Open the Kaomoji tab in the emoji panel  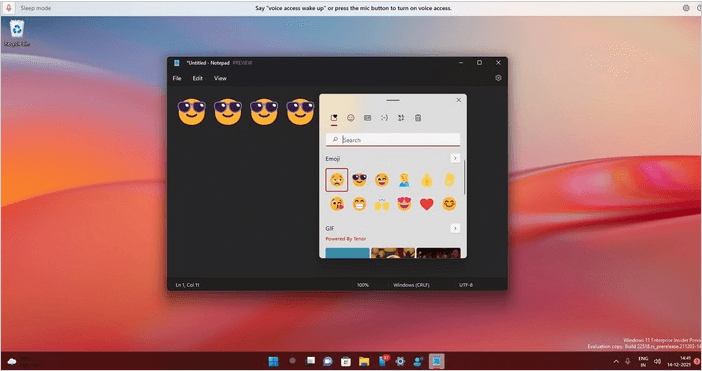[x=384, y=118]
